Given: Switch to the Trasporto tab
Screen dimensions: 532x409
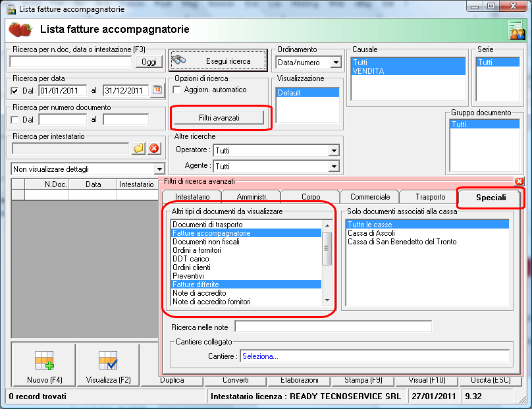Looking at the screenshot, I should click(430, 197).
